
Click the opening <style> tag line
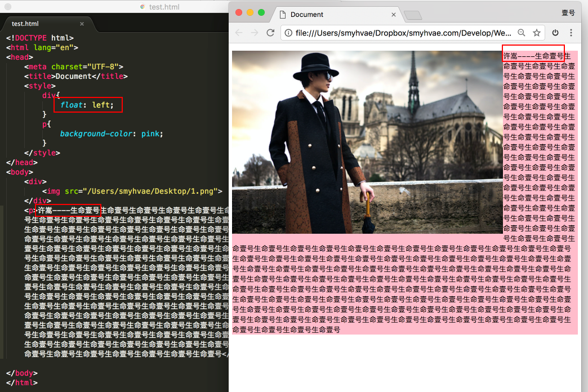[x=40, y=86]
